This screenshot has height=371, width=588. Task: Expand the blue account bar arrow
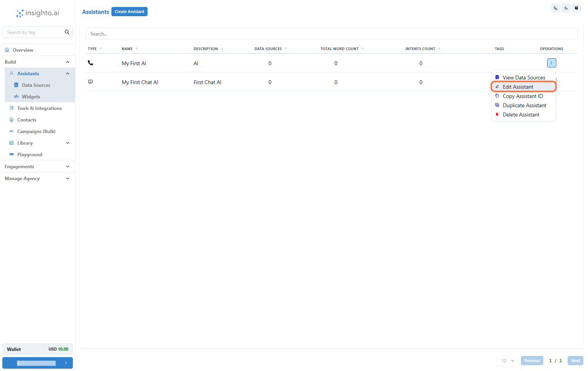pyautogui.click(x=66, y=363)
